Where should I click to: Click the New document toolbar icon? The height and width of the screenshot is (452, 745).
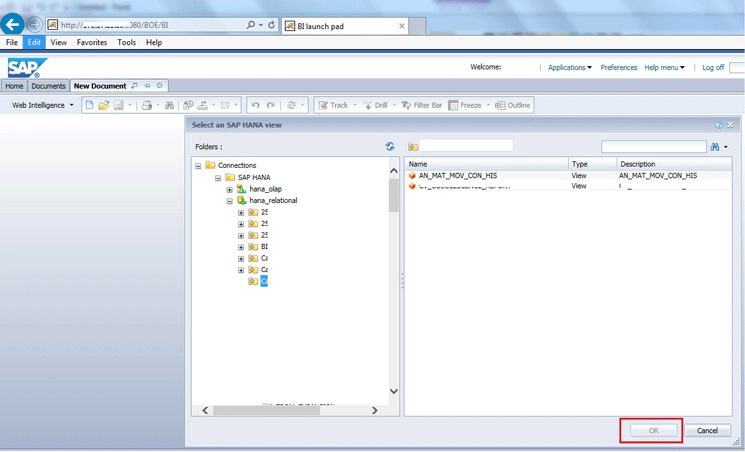pyautogui.click(x=89, y=105)
